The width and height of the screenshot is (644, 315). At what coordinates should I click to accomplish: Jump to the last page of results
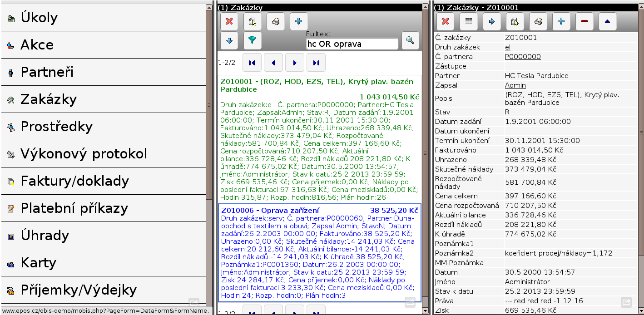(x=316, y=63)
